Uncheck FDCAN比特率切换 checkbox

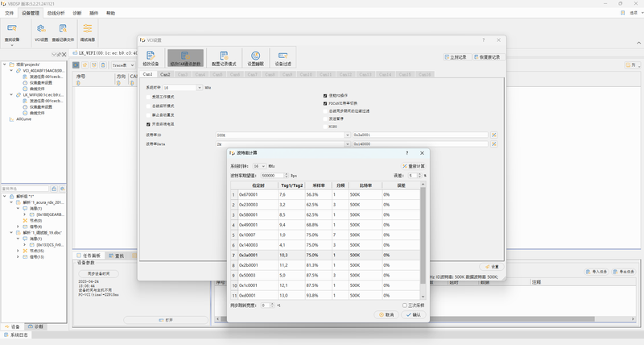coord(325,103)
